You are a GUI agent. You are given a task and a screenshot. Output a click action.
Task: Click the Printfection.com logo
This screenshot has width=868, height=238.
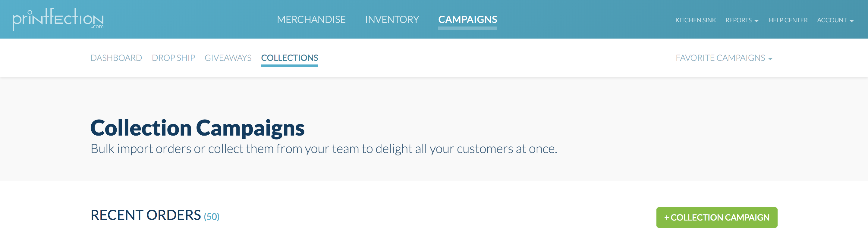(x=58, y=19)
